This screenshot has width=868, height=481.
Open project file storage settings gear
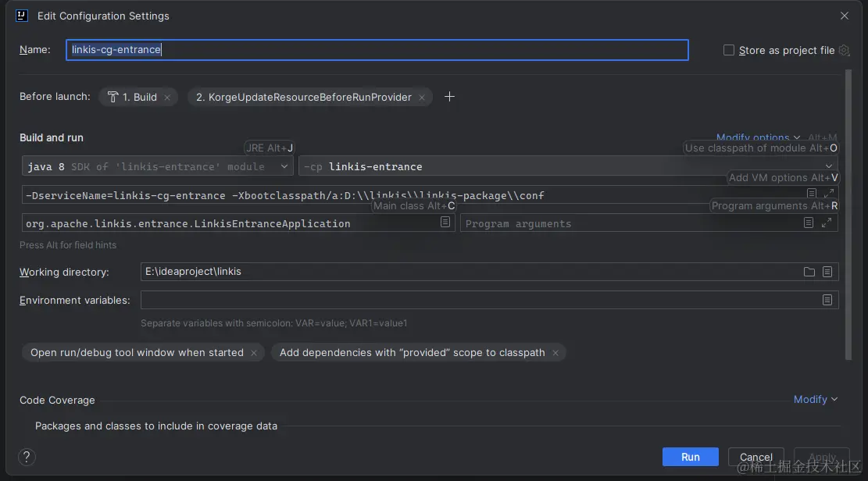point(845,51)
